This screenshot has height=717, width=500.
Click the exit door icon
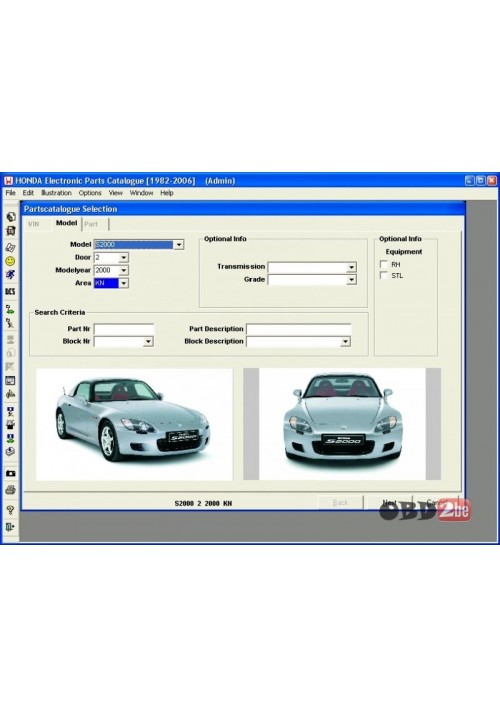(x=11, y=527)
